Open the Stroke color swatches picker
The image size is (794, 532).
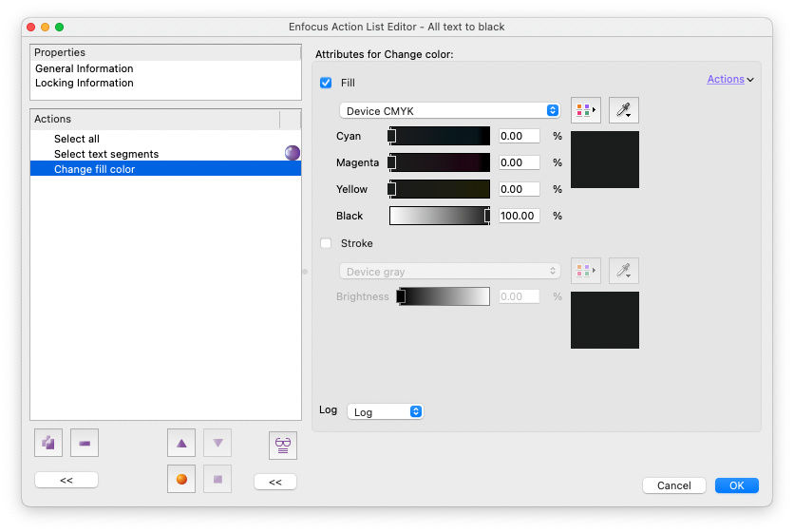coord(586,271)
